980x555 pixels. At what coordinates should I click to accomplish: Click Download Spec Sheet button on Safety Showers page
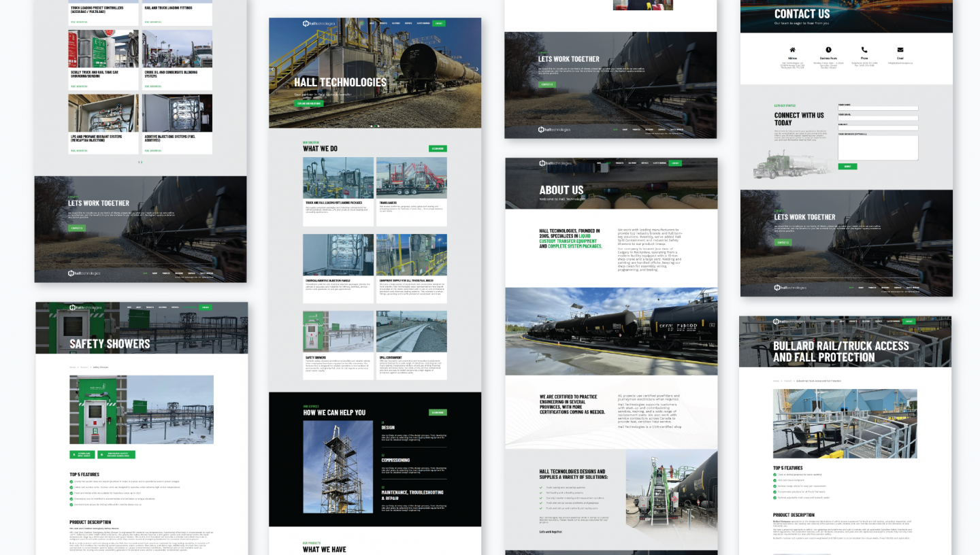point(82,454)
